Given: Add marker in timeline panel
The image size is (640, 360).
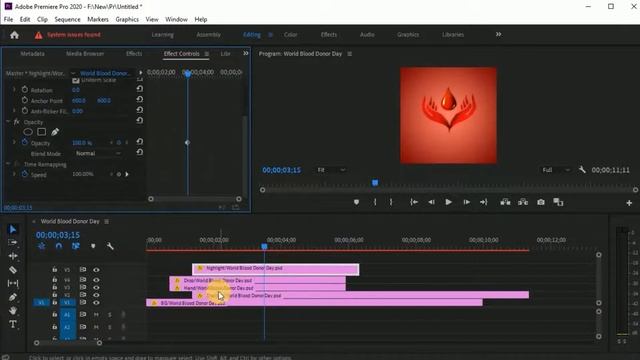Looking at the screenshot, I should click(93, 246).
